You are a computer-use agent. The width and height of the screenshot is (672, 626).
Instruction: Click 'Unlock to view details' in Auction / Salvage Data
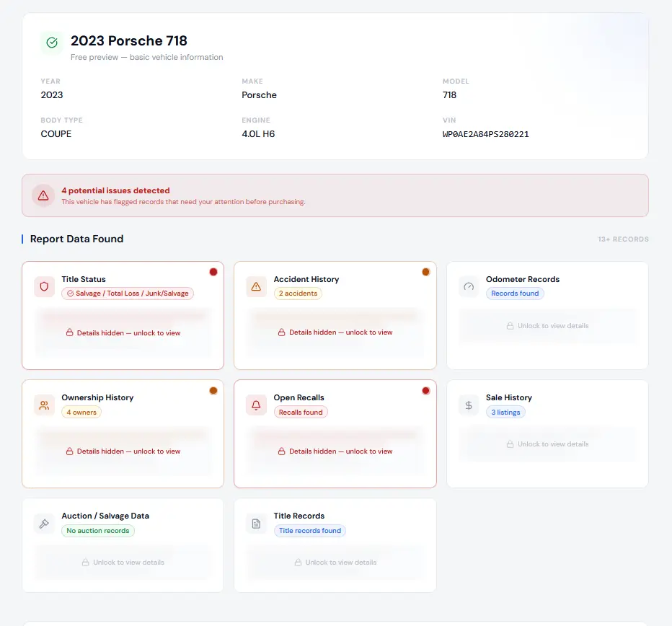pyautogui.click(x=128, y=562)
